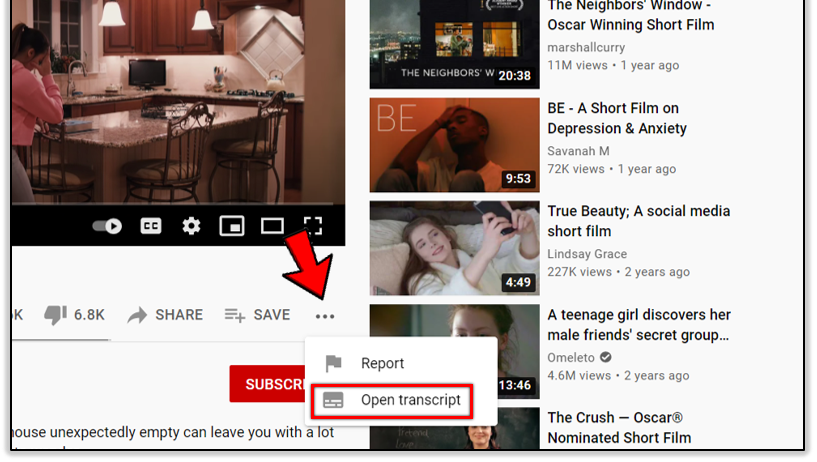
Task: Click '11M views • 1 year ago' text
Action: click(x=613, y=65)
